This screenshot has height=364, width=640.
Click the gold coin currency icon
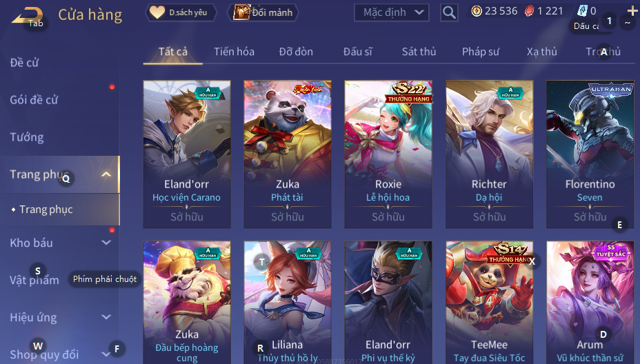tap(477, 11)
